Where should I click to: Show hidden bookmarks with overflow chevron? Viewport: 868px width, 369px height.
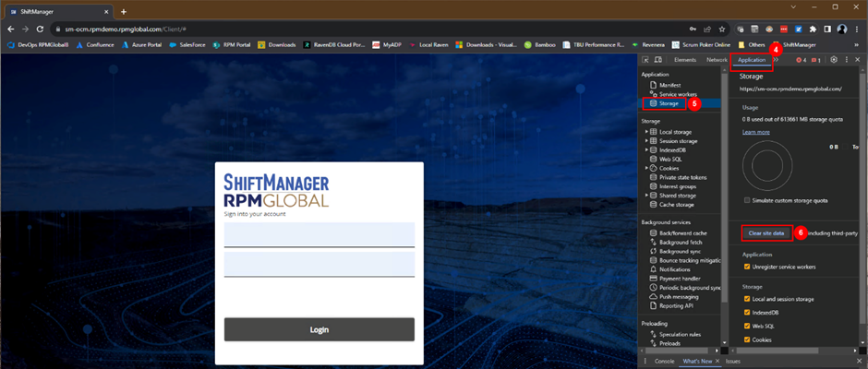coord(858,45)
